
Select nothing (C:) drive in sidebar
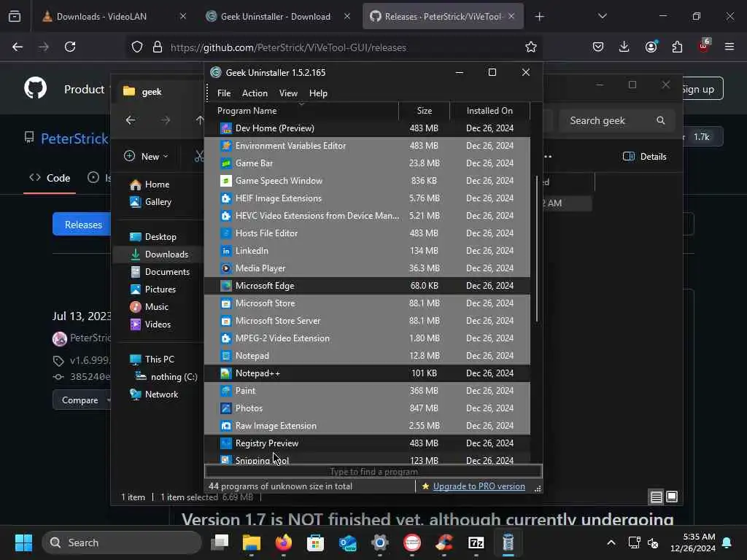tap(166, 377)
